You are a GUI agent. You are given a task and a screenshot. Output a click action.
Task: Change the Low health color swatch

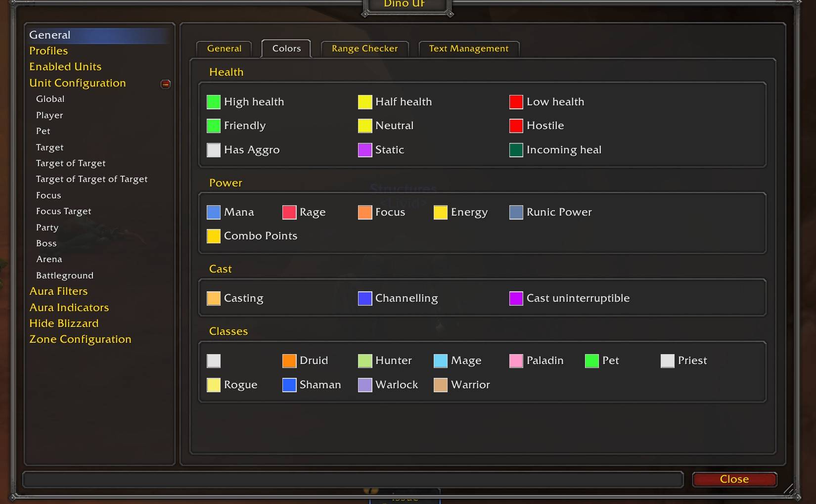(x=516, y=102)
